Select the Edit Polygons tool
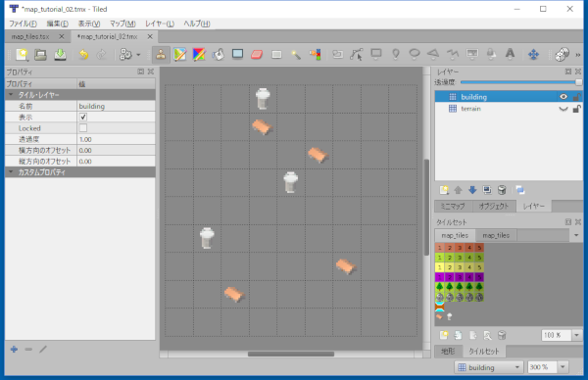Image resolution: width=588 pixels, height=380 pixels. pyautogui.click(x=357, y=55)
